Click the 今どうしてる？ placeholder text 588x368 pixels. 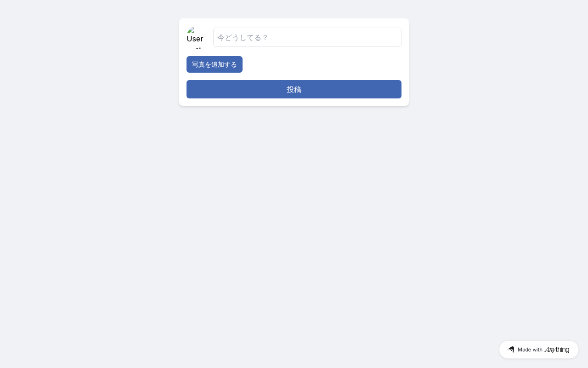pyautogui.click(x=242, y=37)
